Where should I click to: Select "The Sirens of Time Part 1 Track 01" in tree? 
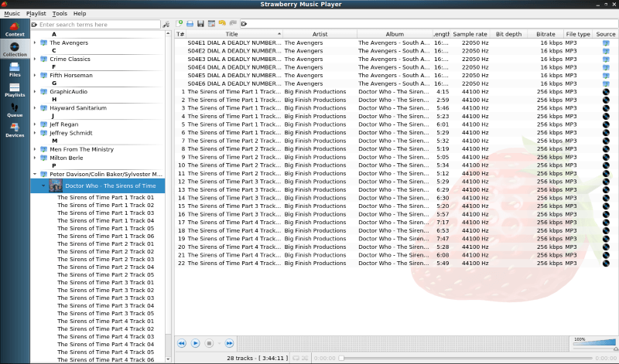(x=105, y=197)
